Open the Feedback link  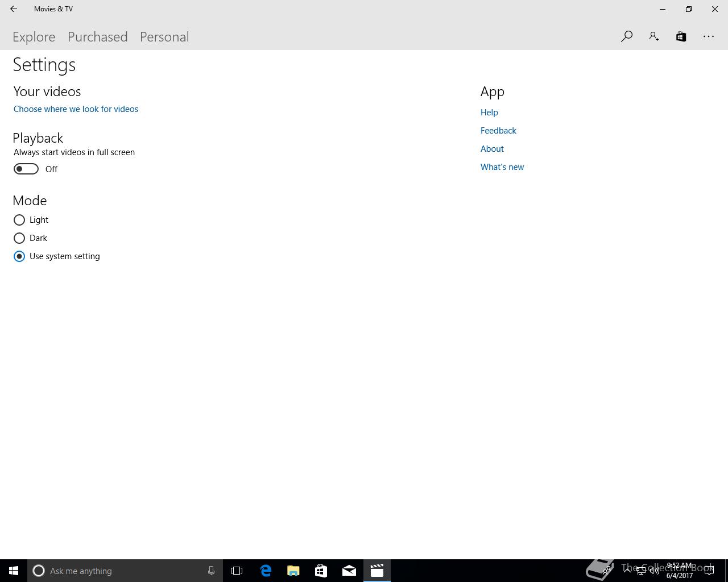tap(498, 131)
